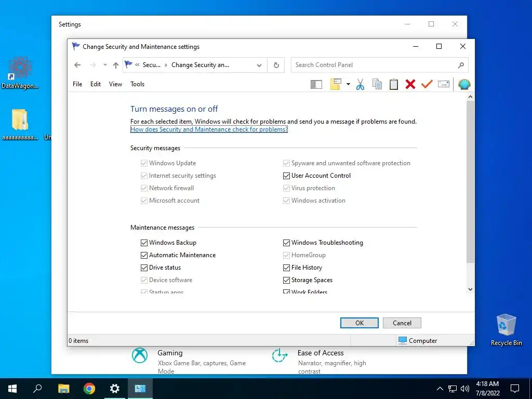The image size is (532, 399).
Task: Click the Paste clipboard icon
Action: pos(394,84)
